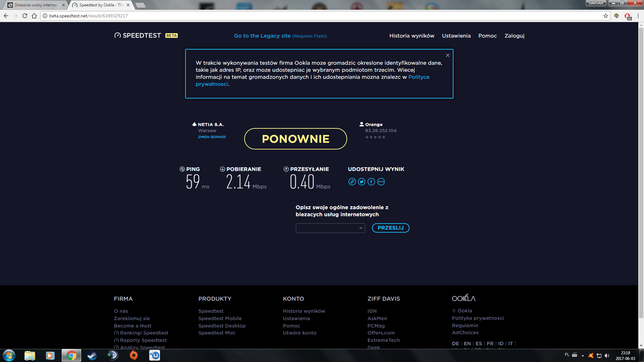Run the test again with PONOWNIE
Viewport: 644px width, 362px height.
click(x=296, y=139)
